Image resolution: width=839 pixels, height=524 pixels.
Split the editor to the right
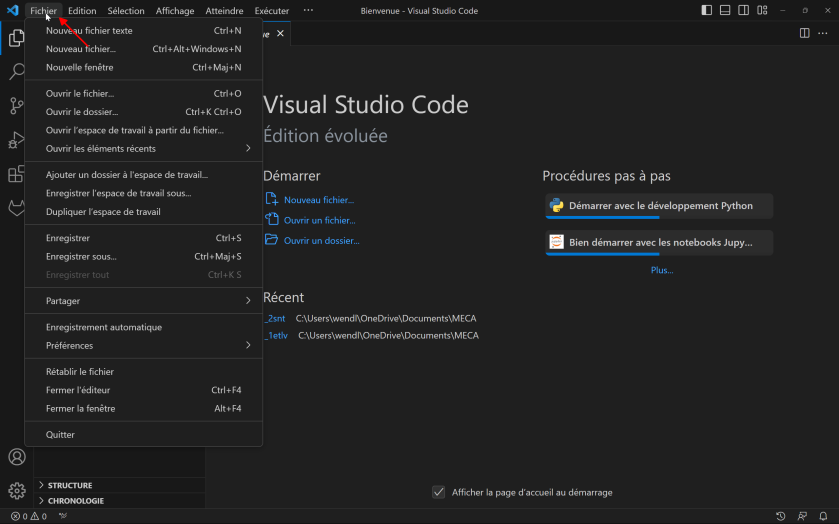click(x=804, y=33)
